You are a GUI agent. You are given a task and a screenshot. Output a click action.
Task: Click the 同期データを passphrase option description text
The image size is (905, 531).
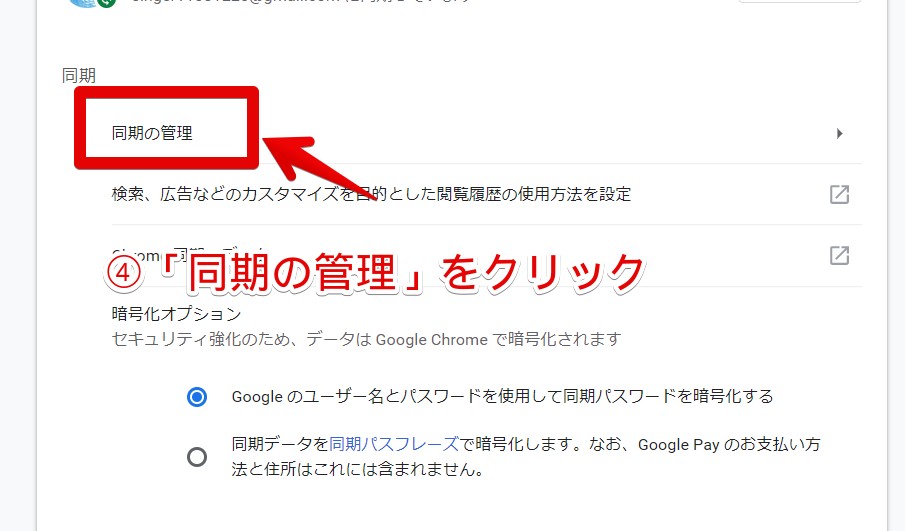[526, 457]
